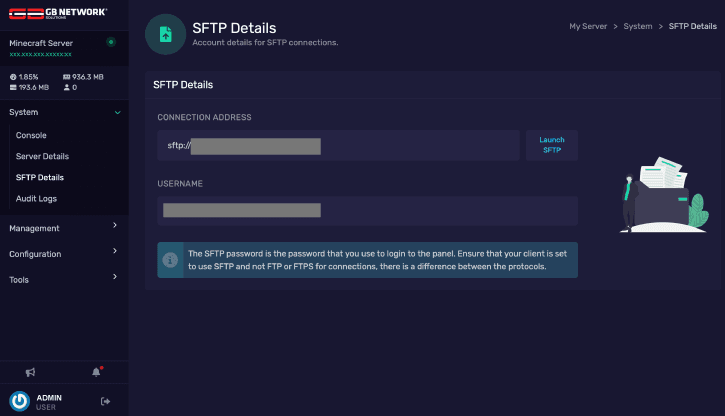
Task: Open the Console page
Action: click(31, 135)
